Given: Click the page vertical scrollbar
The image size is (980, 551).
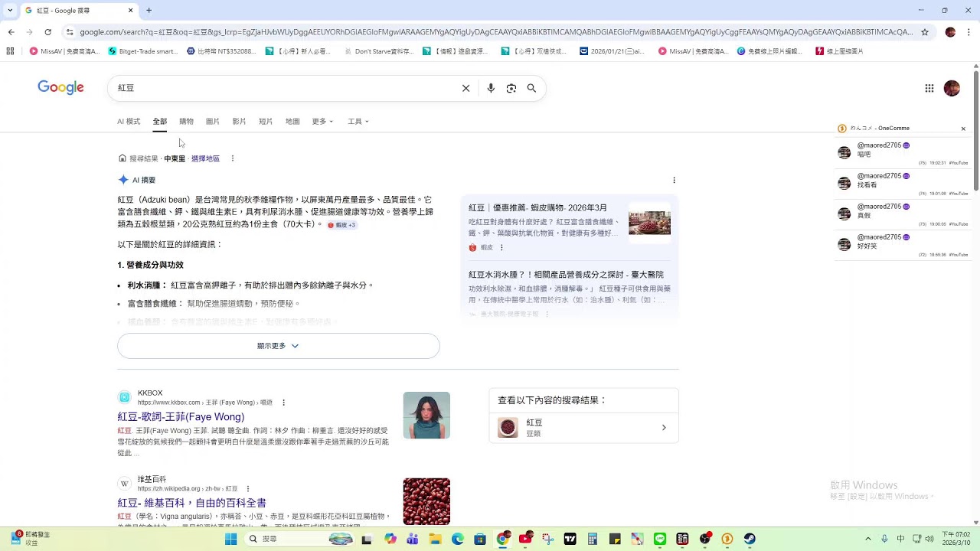Looking at the screenshot, I should point(976,130).
